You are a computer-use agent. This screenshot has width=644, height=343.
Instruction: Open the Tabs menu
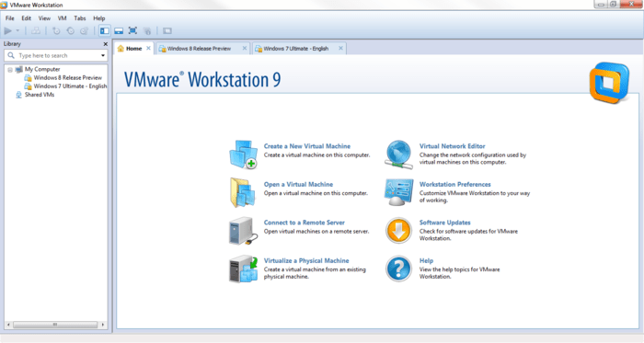(x=80, y=18)
